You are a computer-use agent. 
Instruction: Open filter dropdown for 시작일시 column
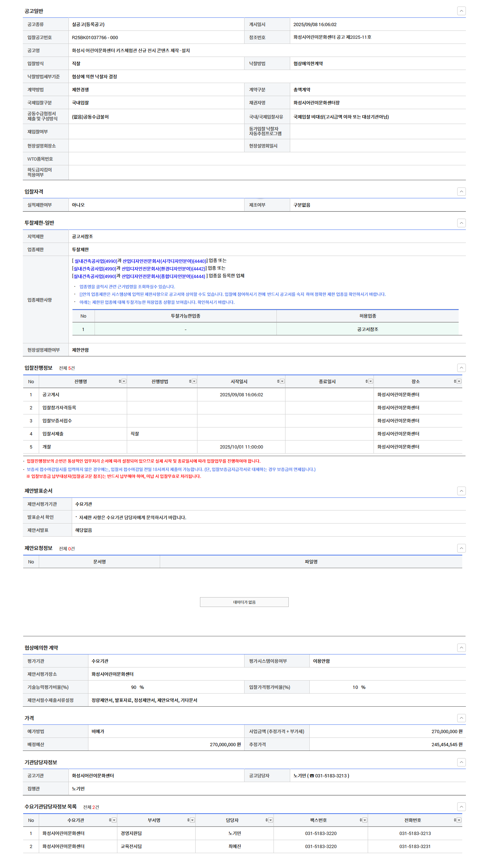coord(282,381)
